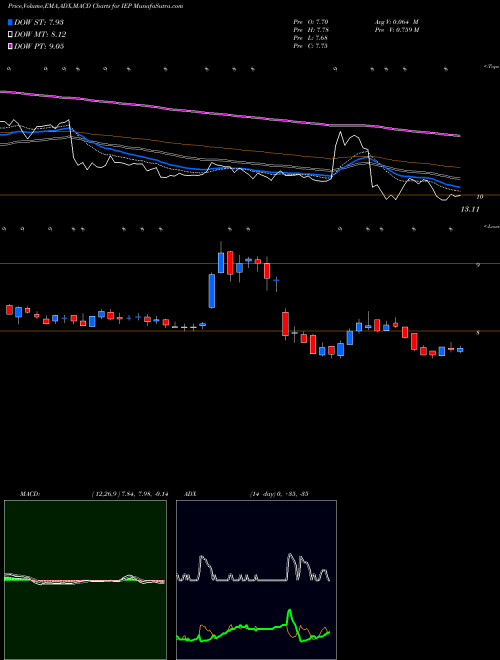Click the blue DOW ST legend swatch
Image resolution: width=500 pixels, height=660 pixels.
[11, 22]
